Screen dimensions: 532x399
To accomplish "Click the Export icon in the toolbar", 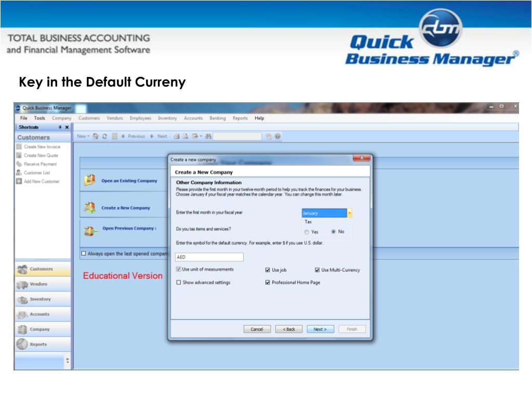I will coord(195,137).
